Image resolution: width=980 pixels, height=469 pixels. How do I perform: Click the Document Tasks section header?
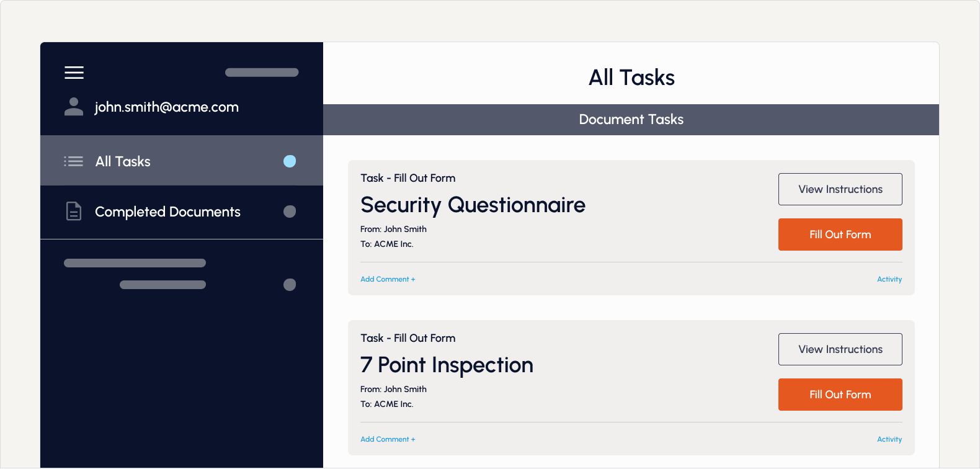pyautogui.click(x=631, y=120)
